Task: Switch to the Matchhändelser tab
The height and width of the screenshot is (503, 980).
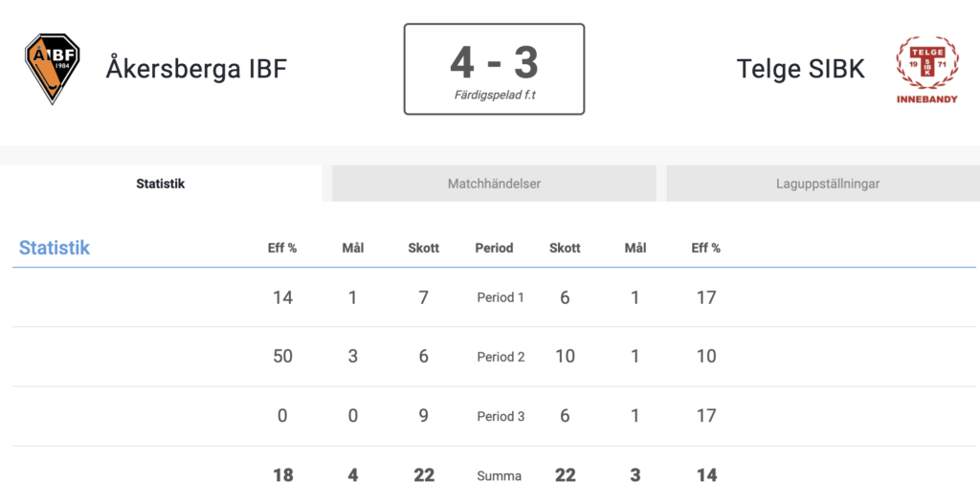Action: click(x=494, y=184)
